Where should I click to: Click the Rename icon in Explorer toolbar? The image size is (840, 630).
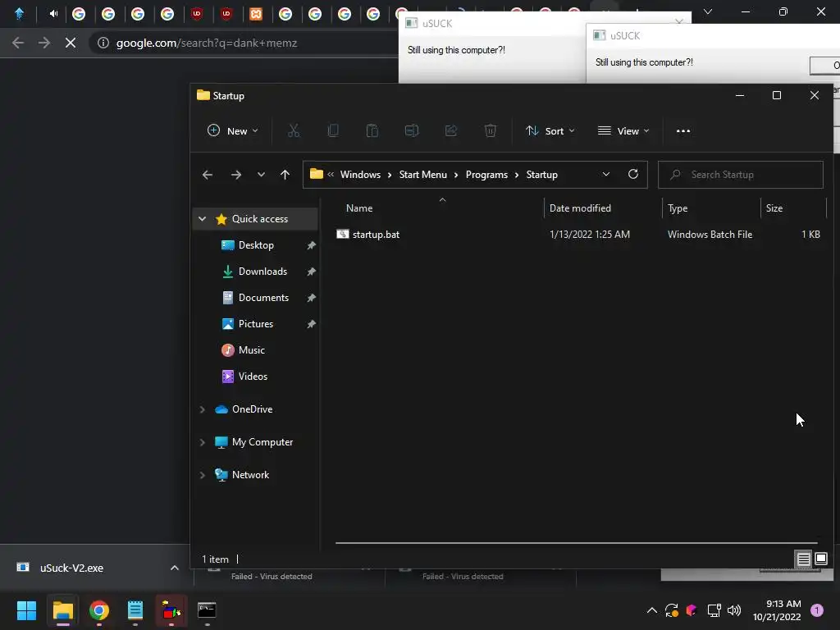[x=412, y=130]
